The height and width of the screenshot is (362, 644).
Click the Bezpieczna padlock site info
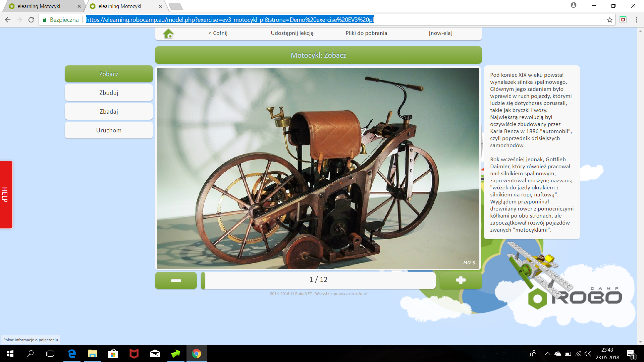(60, 20)
